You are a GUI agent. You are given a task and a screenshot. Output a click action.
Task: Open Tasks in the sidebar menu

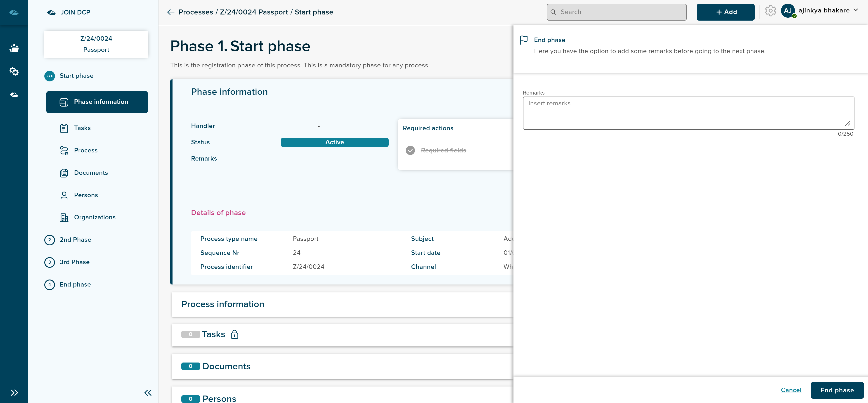(82, 128)
